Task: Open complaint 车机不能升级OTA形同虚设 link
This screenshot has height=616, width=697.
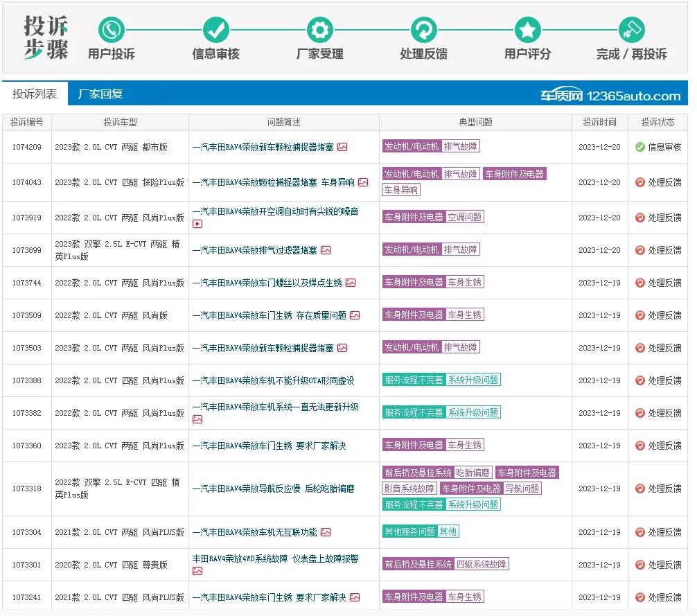Action: click(x=274, y=380)
